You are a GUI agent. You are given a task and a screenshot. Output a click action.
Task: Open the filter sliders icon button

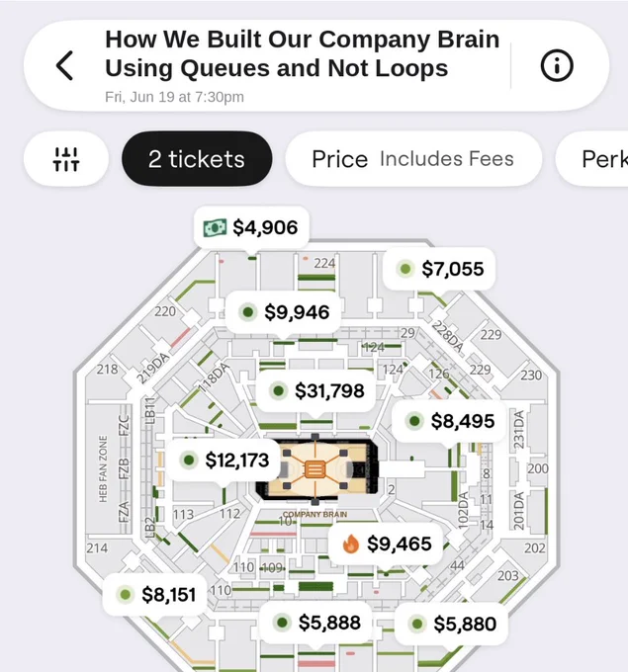[x=66, y=158]
